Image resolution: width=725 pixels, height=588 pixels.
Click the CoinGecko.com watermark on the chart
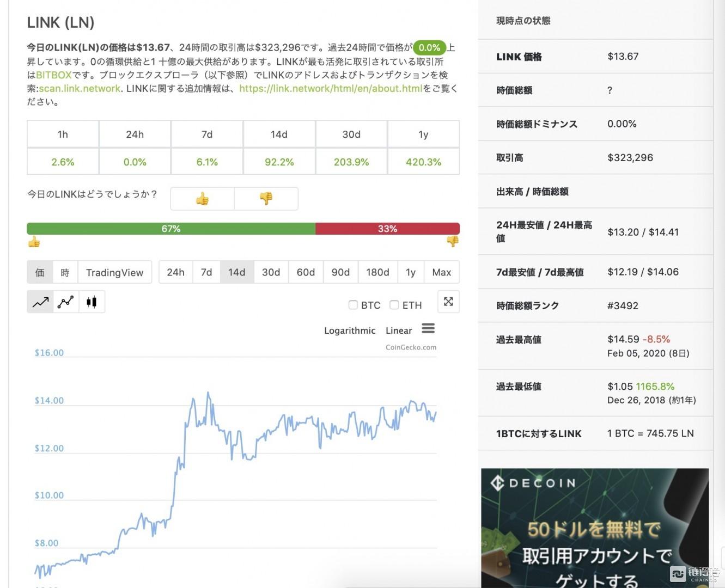pos(411,347)
